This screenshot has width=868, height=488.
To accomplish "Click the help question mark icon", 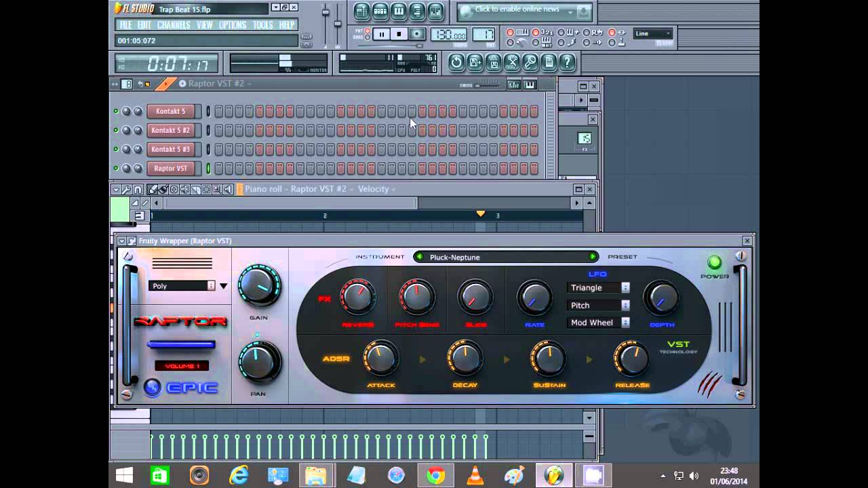I will 567,63.
